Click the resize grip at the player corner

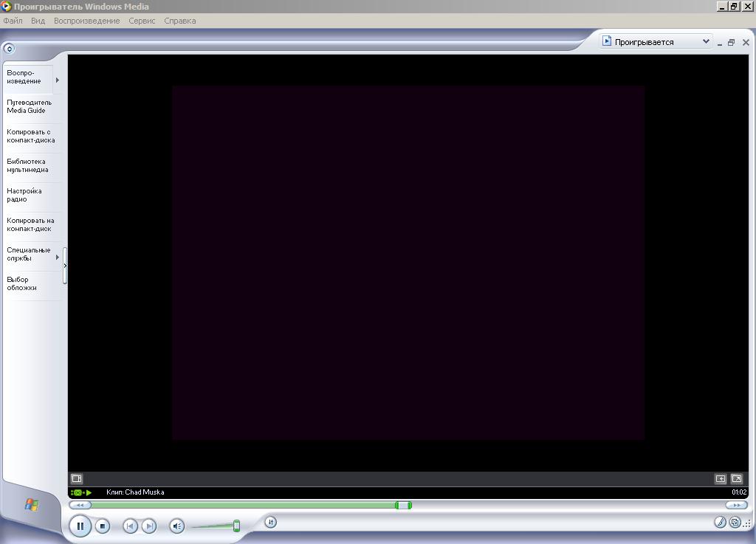tap(747, 523)
